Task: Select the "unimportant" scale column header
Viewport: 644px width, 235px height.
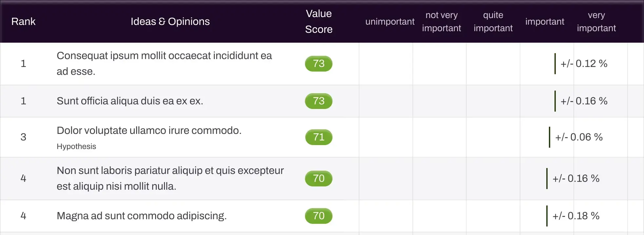Action: (390, 22)
